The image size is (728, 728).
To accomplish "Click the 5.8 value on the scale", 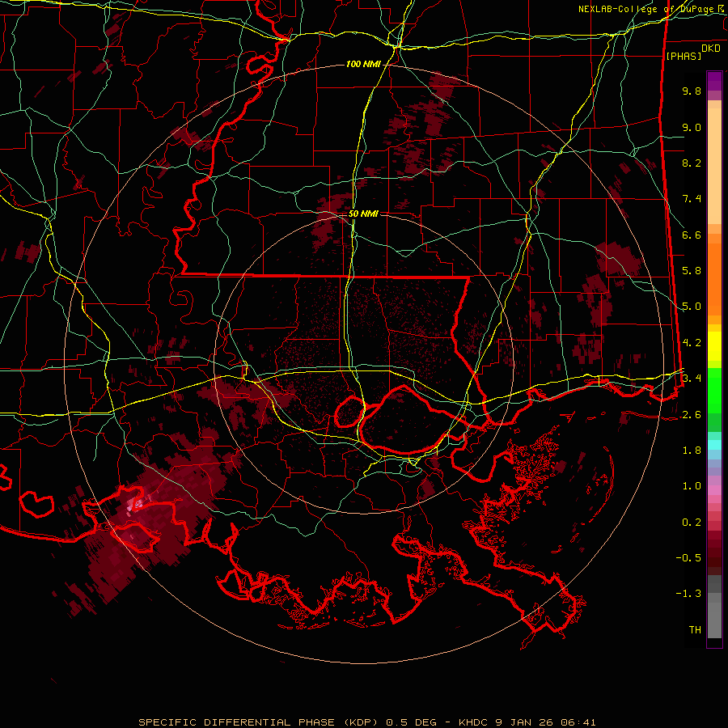I will (x=692, y=271).
